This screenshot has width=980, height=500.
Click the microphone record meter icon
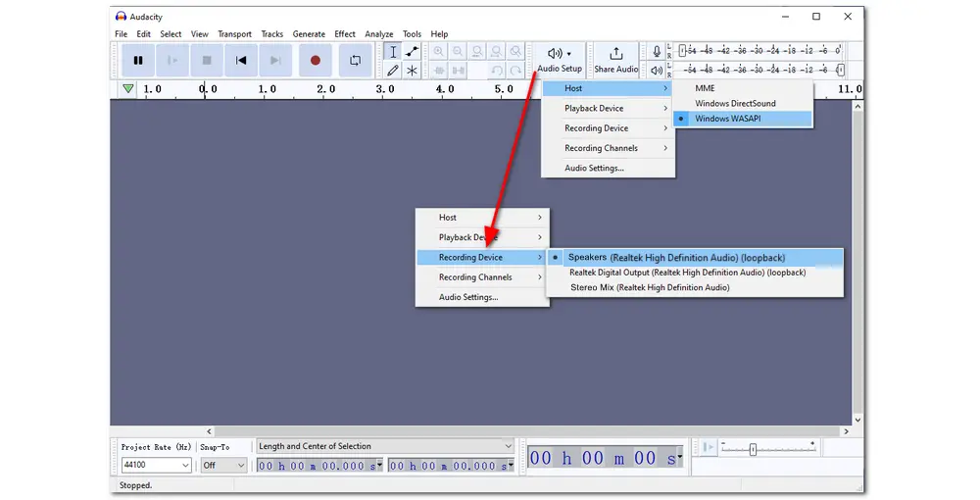(x=657, y=51)
